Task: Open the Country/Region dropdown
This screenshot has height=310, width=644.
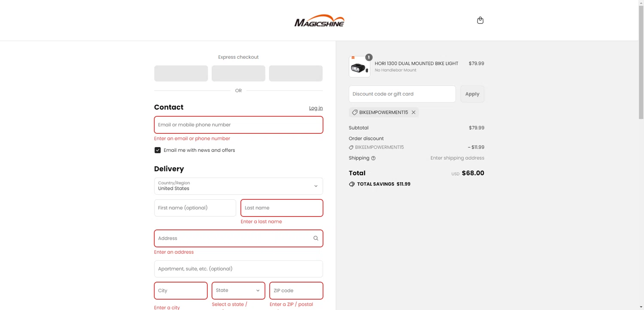Action: pos(238,186)
